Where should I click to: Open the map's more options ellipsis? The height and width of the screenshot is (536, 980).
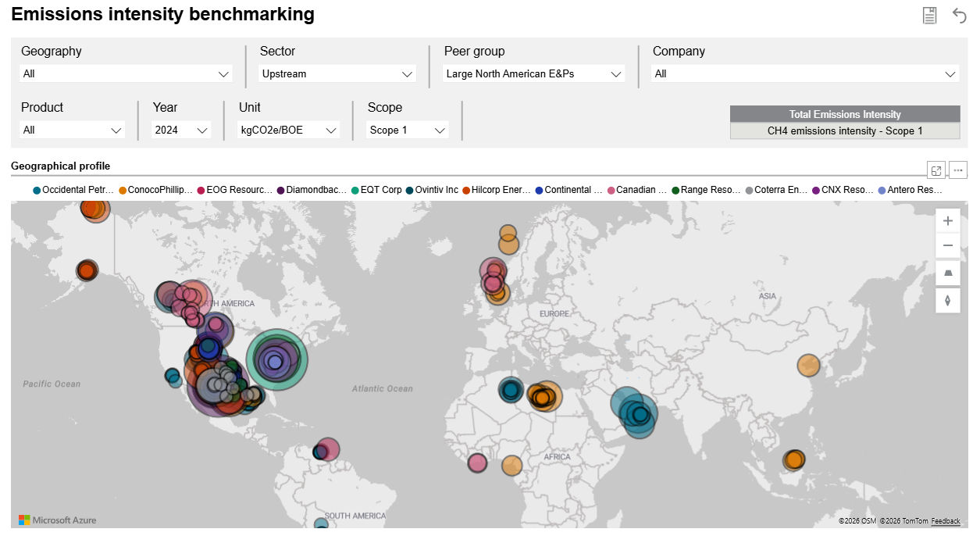pos(959,170)
